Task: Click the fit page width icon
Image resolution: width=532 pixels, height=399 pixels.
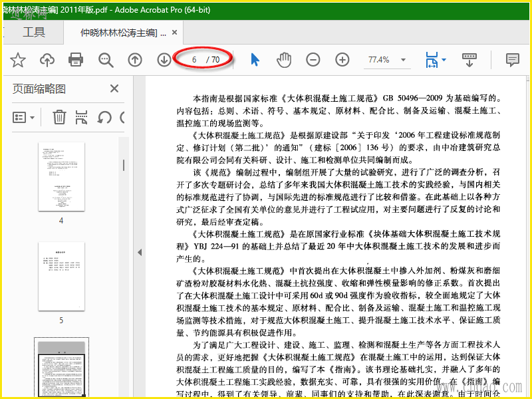Action: pos(432,60)
